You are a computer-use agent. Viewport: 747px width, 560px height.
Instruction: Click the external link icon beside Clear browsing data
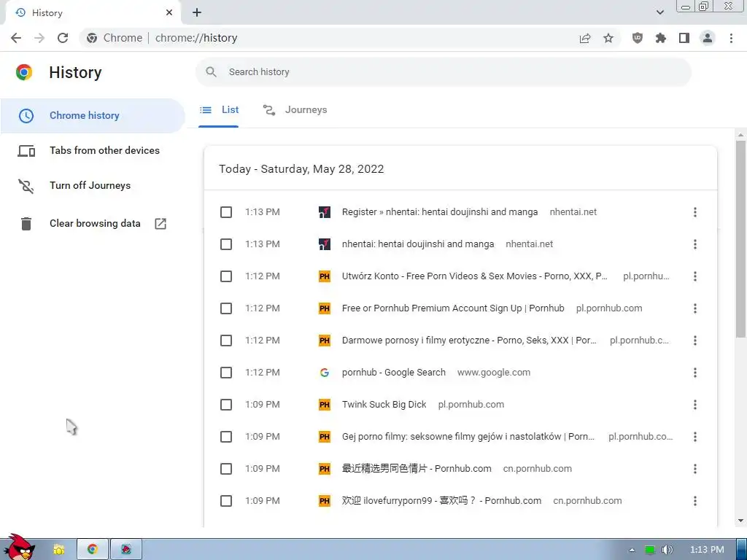point(160,223)
